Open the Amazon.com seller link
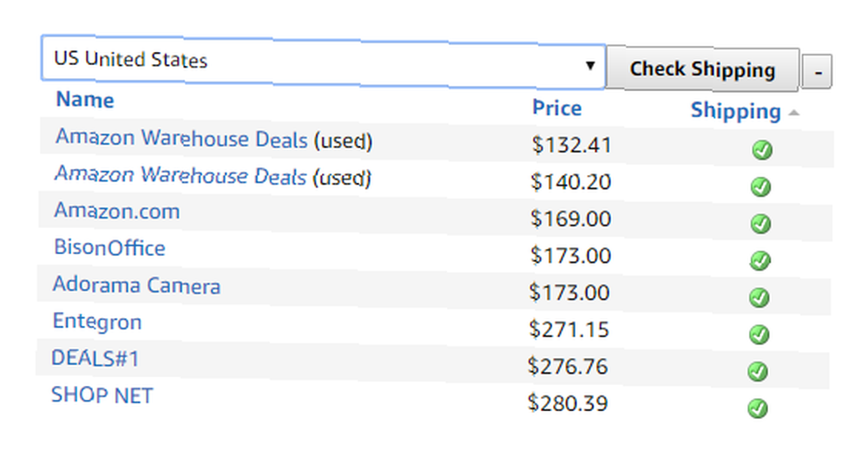 pyautogui.click(x=117, y=212)
